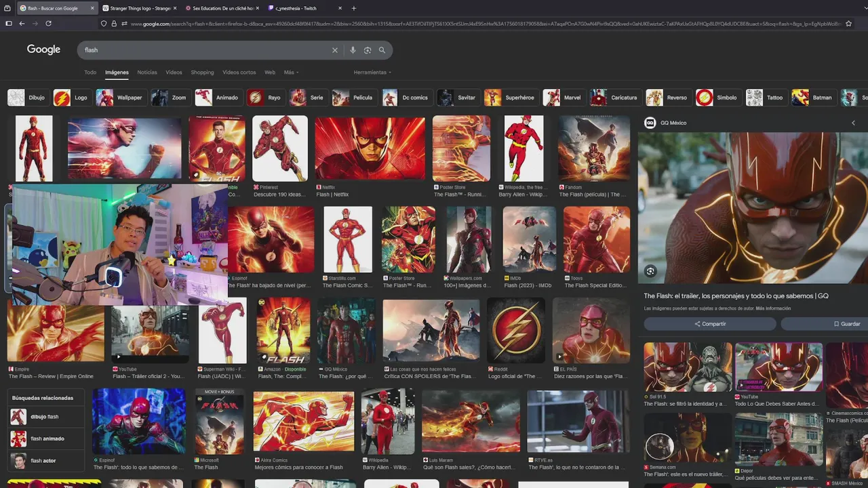Open the shield tracking protection icon

(104, 23)
